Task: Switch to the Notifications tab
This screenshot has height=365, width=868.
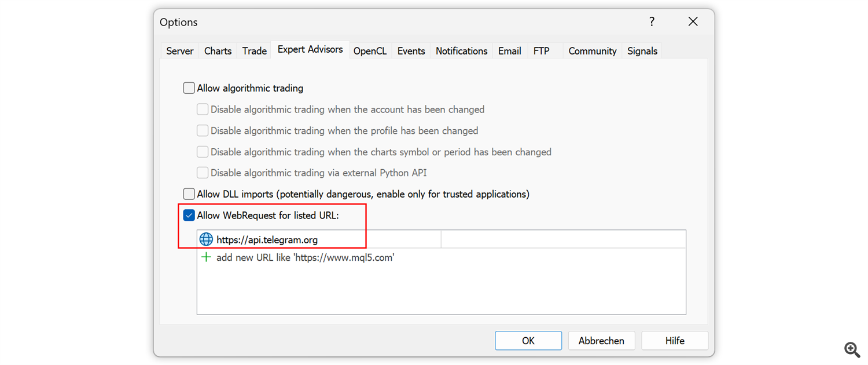Action: [x=461, y=51]
